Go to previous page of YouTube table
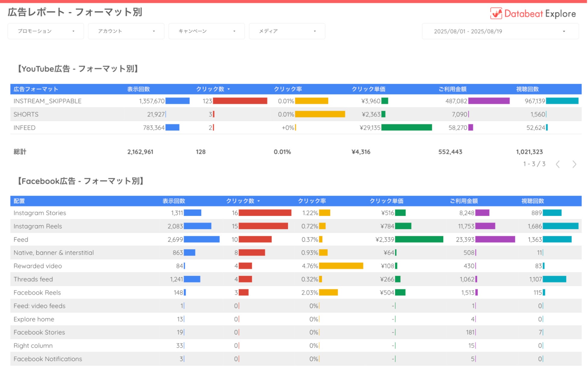Image resolution: width=588 pixels, height=368 pixels. 558,164
